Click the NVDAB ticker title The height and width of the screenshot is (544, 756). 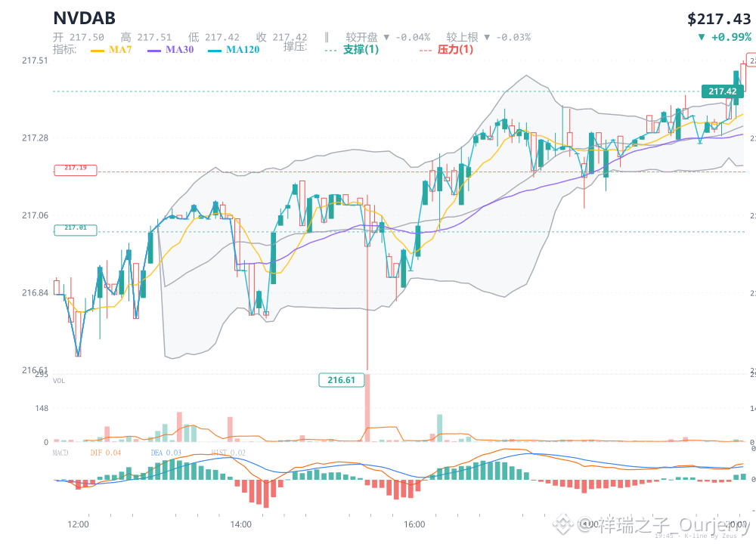click(x=85, y=18)
